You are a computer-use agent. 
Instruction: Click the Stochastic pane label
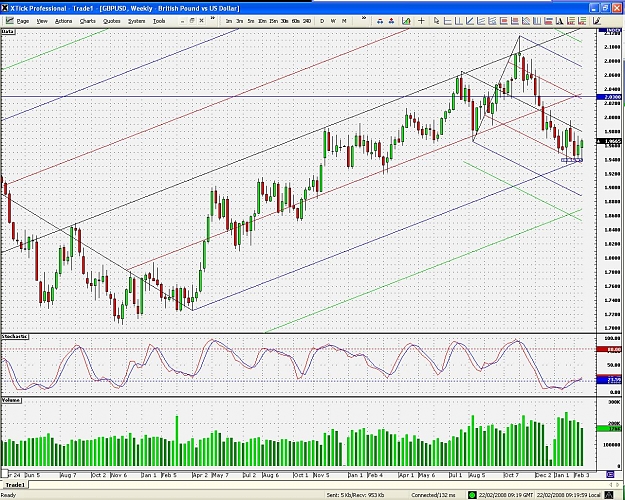(x=15, y=337)
